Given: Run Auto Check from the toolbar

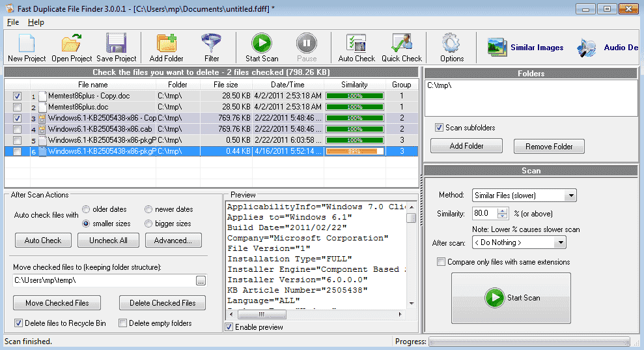Looking at the screenshot, I should pos(356,44).
